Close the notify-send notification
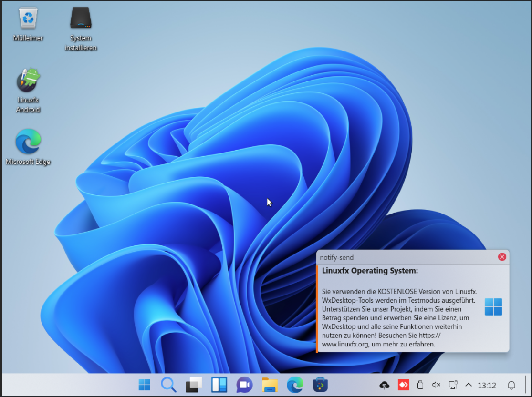The image size is (532, 397). pyautogui.click(x=502, y=257)
